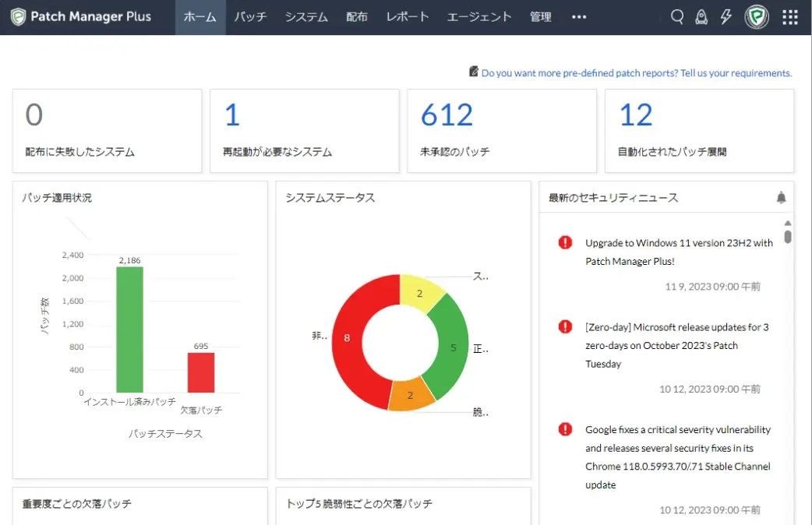Read Upgrade to Windows 11 version 23H2 news
The width and height of the screenshot is (812, 525).
pos(679,252)
